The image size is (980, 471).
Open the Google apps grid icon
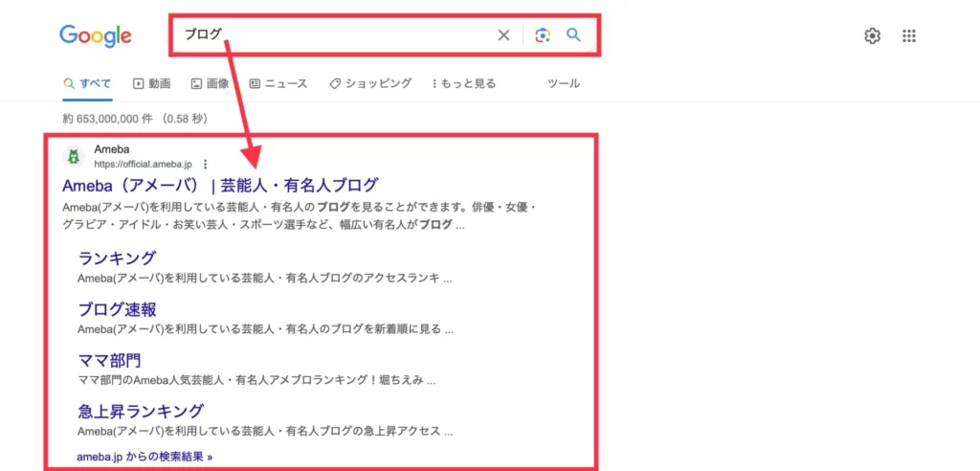(909, 35)
